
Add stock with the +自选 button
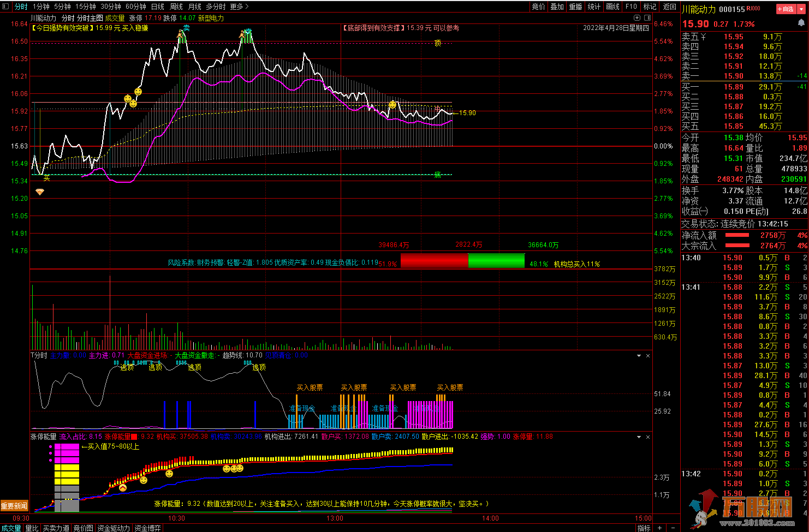coord(786,9)
